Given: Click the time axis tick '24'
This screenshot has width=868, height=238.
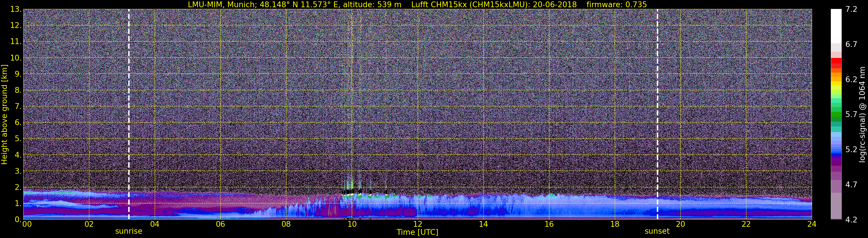Looking at the screenshot, I should (812, 224).
